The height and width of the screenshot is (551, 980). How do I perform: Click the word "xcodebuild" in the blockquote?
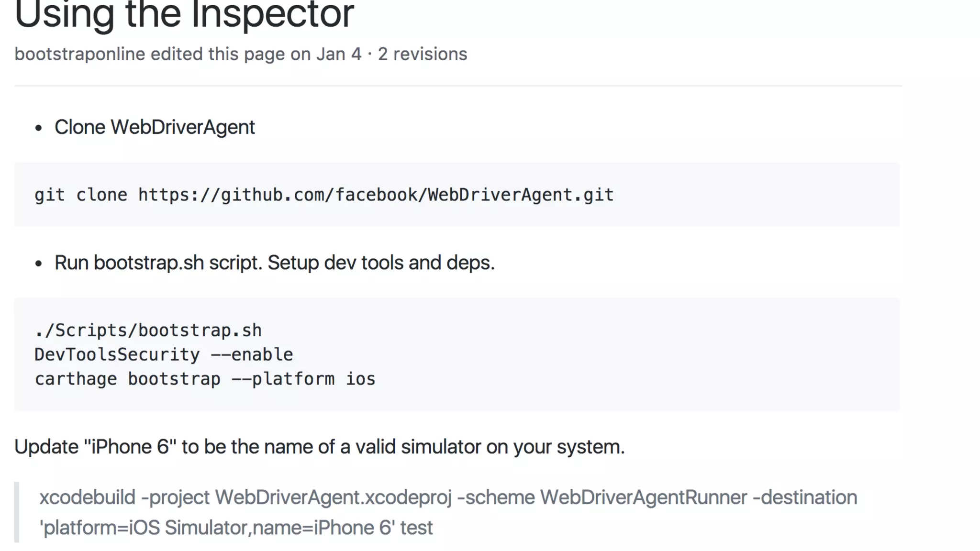(x=87, y=497)
